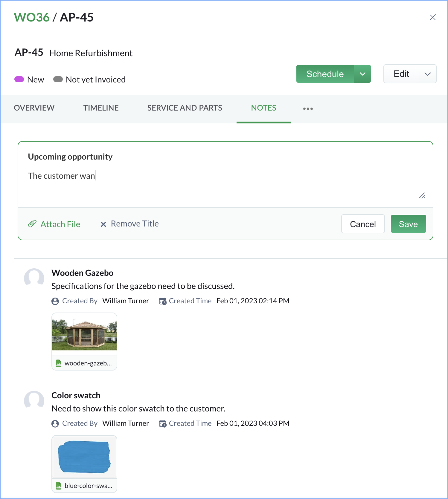Click the three-dots more tabs icon
Screen dimensions: 448x499
pos(308,108)
